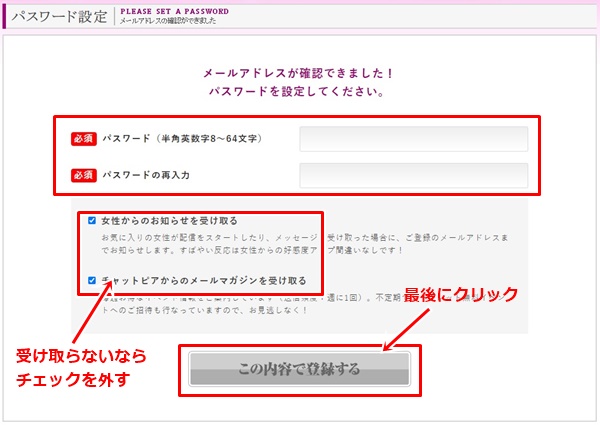The height and width of the screenshot is (425, 600).
Task: Click the 女性からのお知らせを受け取る label text
Action: coord(169,220)
